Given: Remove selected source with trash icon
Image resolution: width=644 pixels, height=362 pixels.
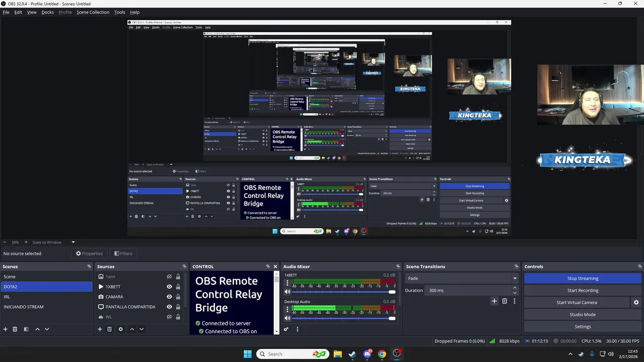Looking at the screenshot, I should (x=109, y=329).
